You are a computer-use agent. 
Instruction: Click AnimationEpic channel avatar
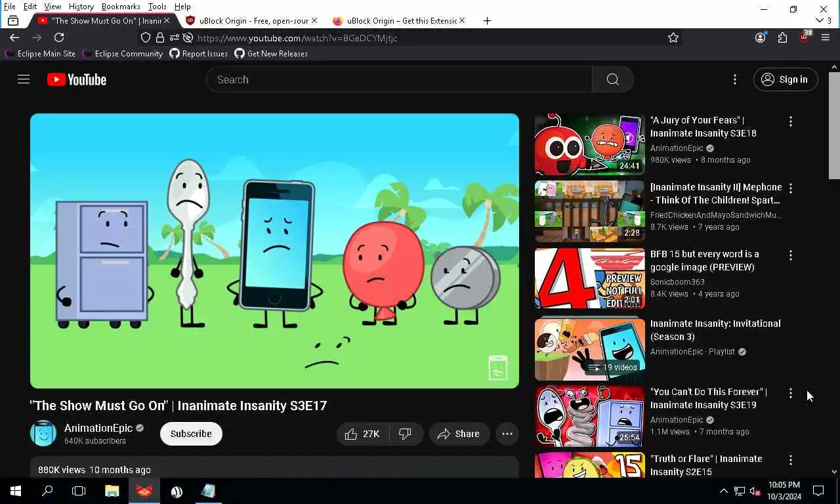[x=43, y=434]
